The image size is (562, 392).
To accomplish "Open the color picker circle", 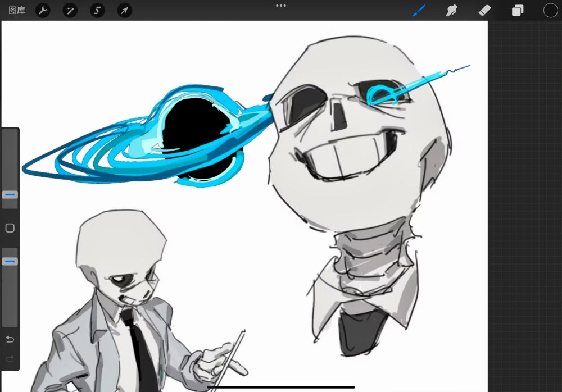I will (x=550, y=11).
